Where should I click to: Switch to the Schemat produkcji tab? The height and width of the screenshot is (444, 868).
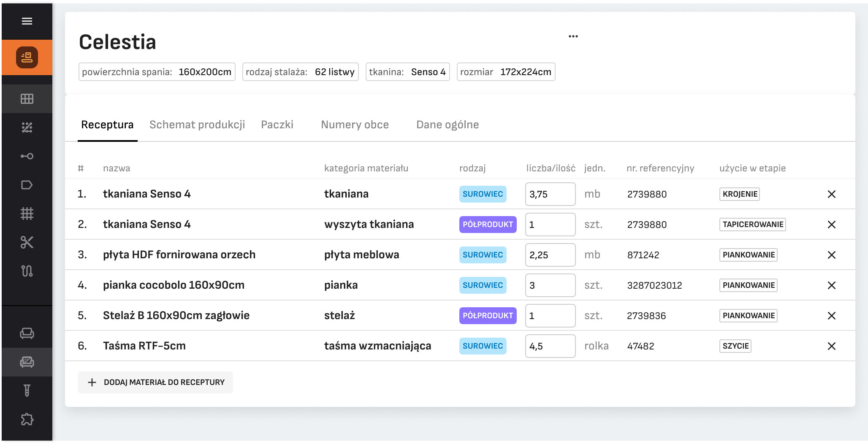click(x=197, y=125)
